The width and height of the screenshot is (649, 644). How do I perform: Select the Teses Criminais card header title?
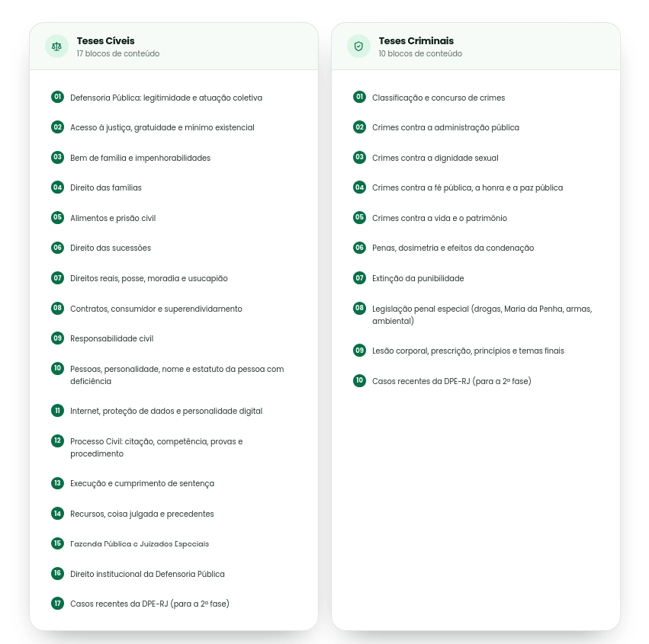point(416,41)
